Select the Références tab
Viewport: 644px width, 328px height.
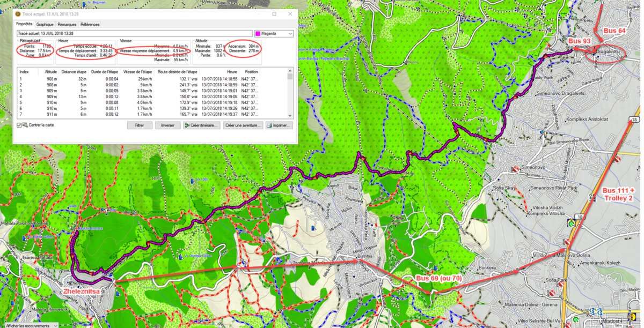coord(90,24)
